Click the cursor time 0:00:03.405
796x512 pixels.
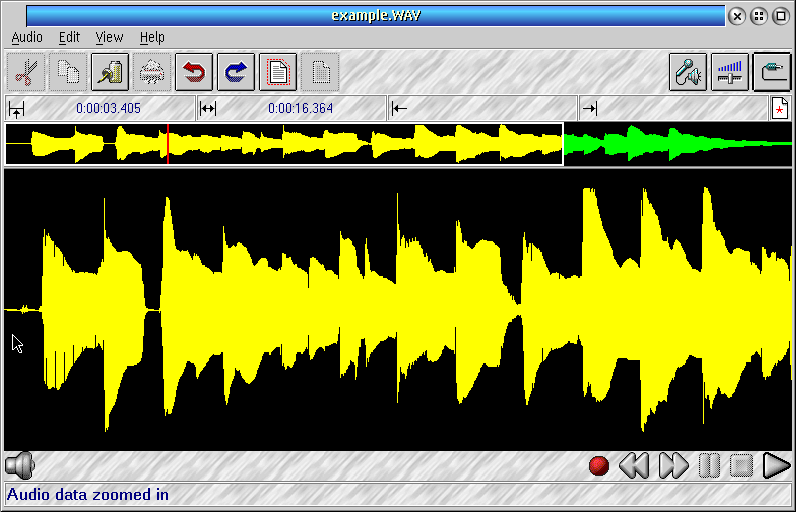coord(108,109)
